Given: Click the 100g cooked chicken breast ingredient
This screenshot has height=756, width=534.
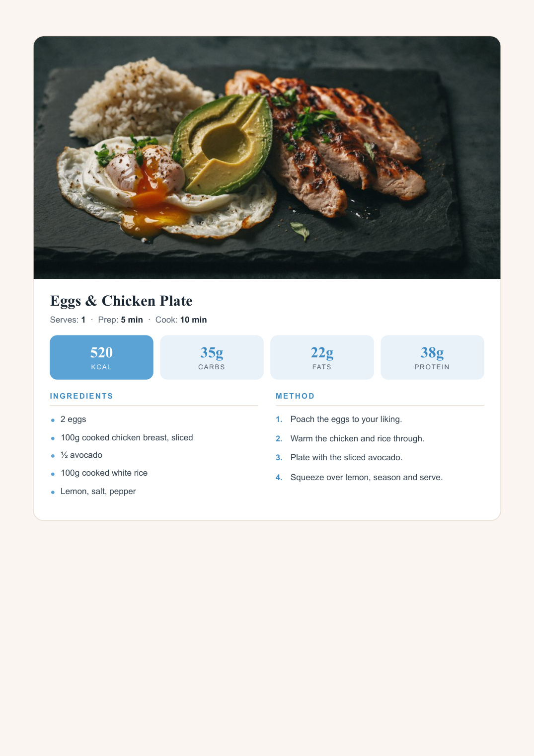Looking at the screenshot, I should 127,437.
